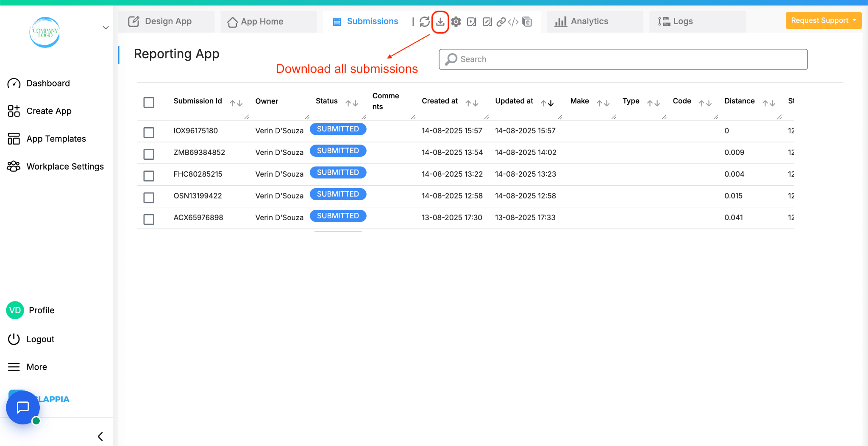Image resolution: width=868 pixels, height=446 pixels.
Task: Switch to the App Home tab
Action: tap(269, 22)
